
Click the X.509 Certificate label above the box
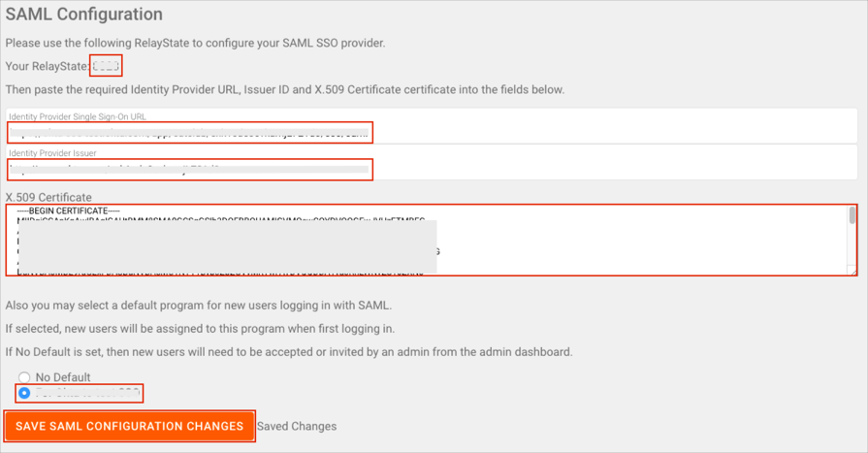tap(48, 197)
